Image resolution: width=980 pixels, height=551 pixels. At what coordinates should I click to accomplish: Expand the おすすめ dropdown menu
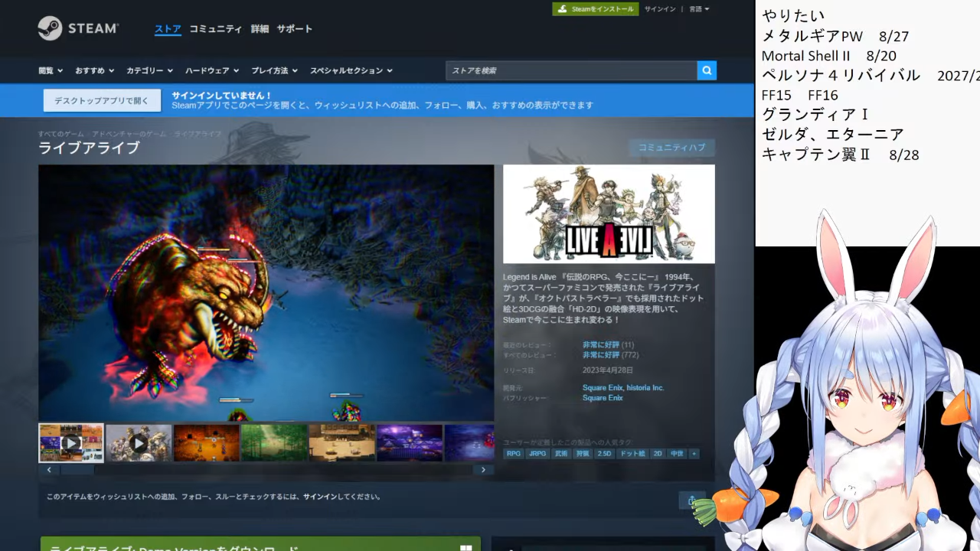click(94, 70)
